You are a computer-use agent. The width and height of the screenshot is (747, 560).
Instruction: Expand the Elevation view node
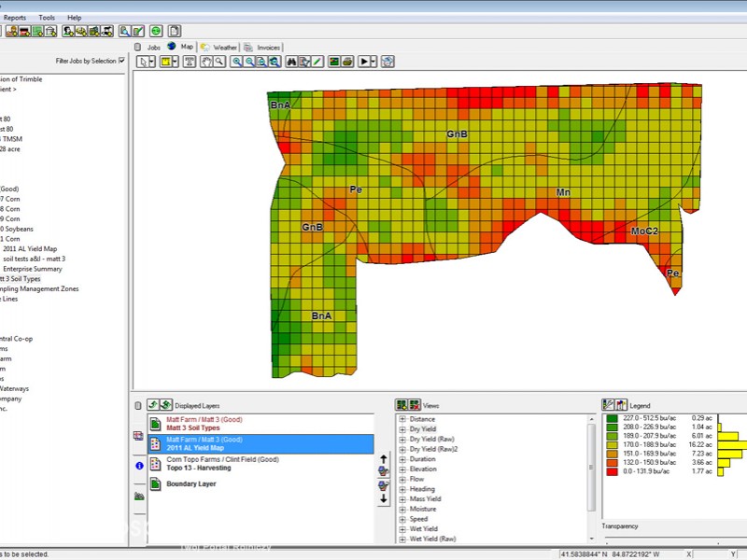click(x=402, y=469)
